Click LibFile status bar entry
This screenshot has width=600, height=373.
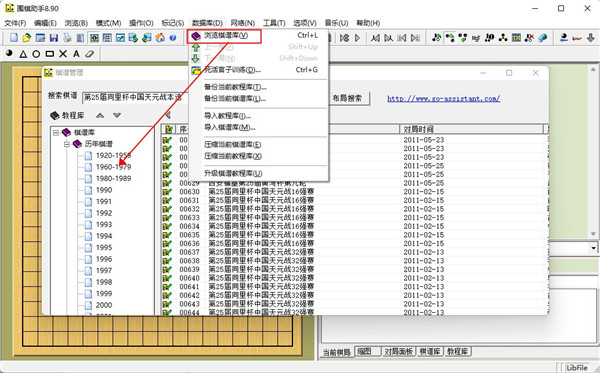click(577, 368)
